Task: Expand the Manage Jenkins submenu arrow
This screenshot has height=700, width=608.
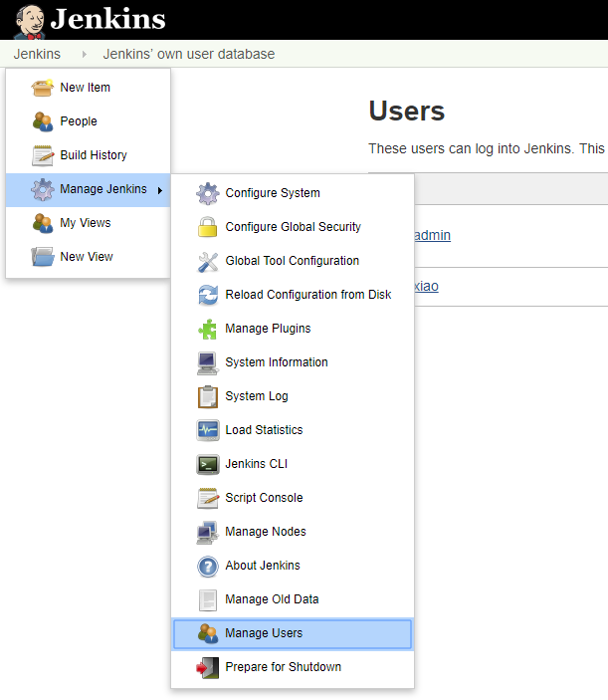Action: [160, 190]
